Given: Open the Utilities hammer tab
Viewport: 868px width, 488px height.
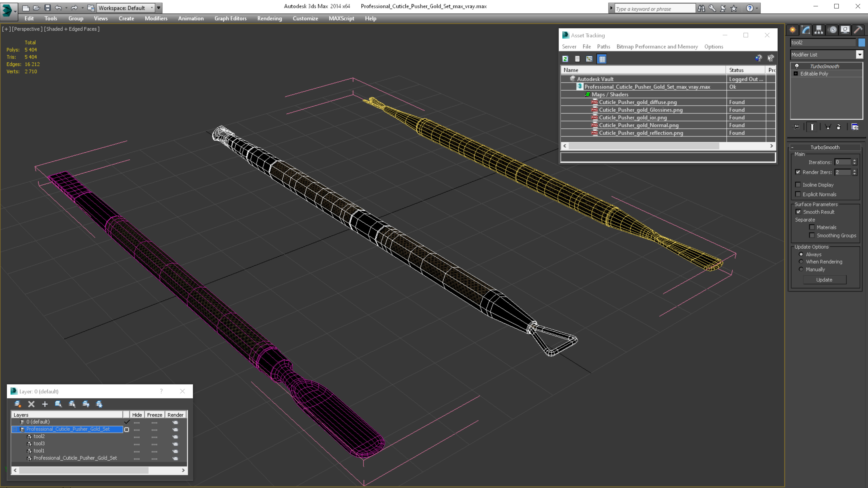Looking at the screenshot, I should (858, 30).
